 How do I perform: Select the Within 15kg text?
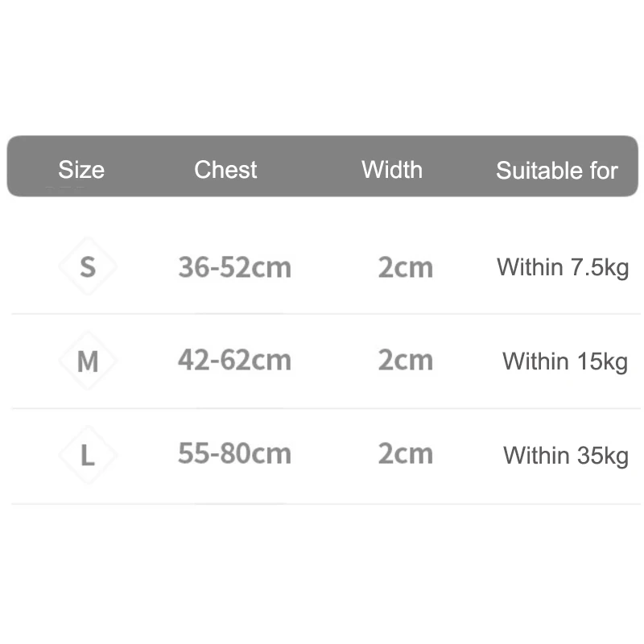click(x=565, y=361)
